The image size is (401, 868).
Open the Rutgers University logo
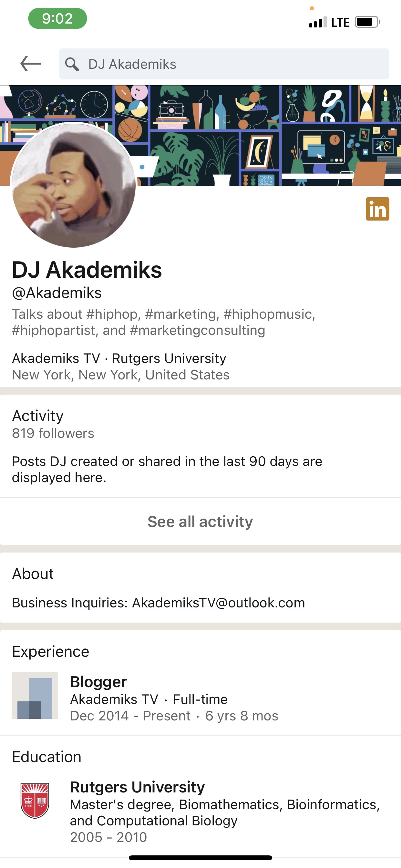35,800
